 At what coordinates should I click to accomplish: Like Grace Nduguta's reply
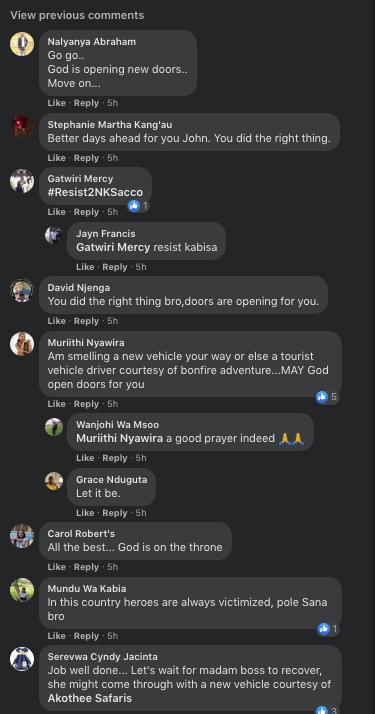tap(85, 513)
